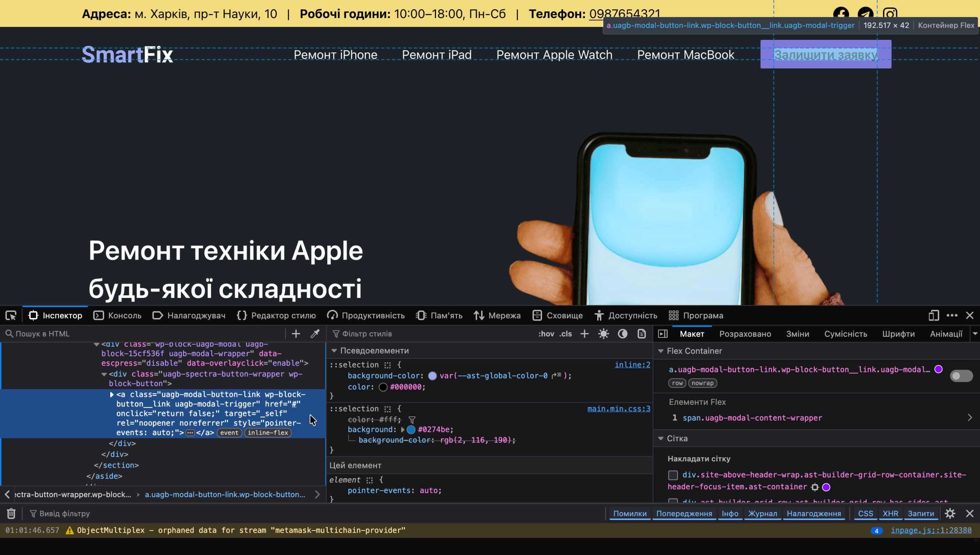Click selector highlighter on second ::selection rule
The width and height of the screenshot is (980, 555).
pyautogui.click(x=387, y=409)
